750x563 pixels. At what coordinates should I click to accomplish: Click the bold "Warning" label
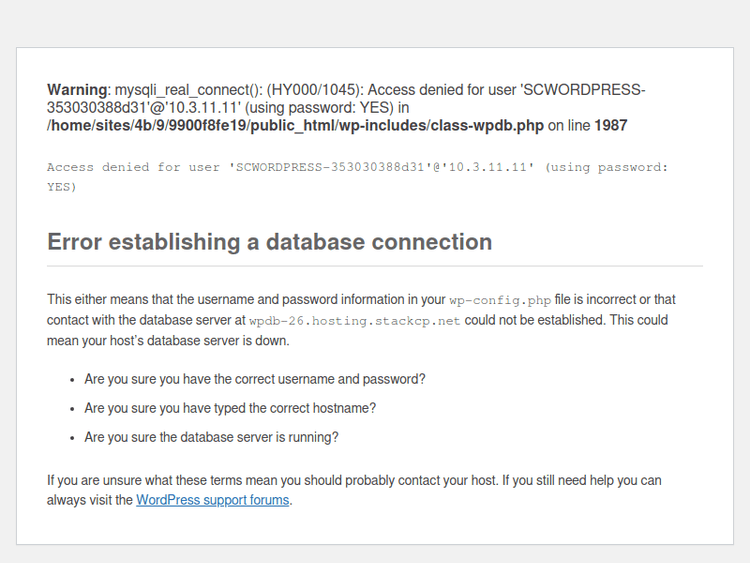(78, 90)
